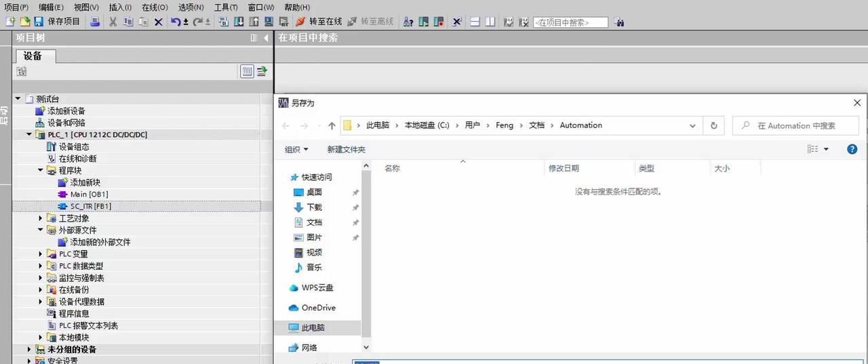Click the Upload from device icon
The height and width of the screenshot is (364, 868).
[x=254, y=22]
